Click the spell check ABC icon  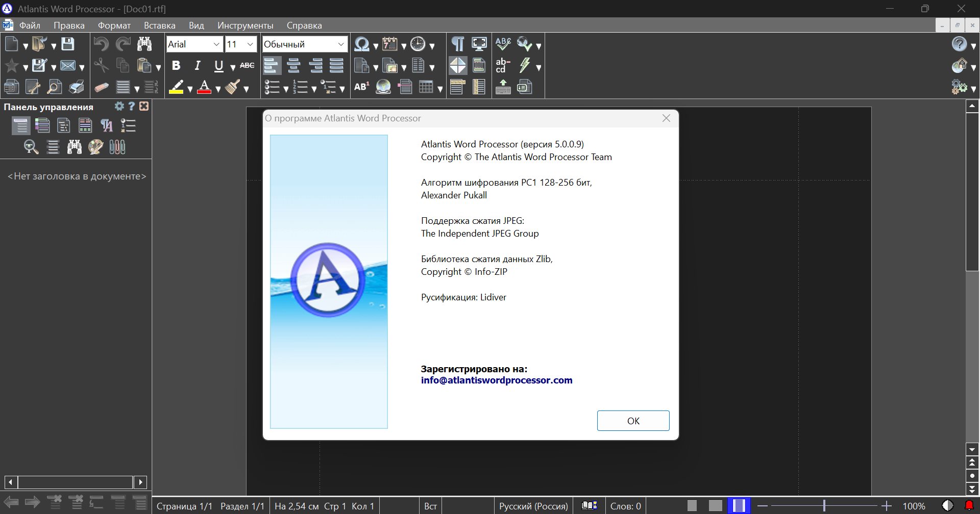pyautogui.click(x=503, y=44)
